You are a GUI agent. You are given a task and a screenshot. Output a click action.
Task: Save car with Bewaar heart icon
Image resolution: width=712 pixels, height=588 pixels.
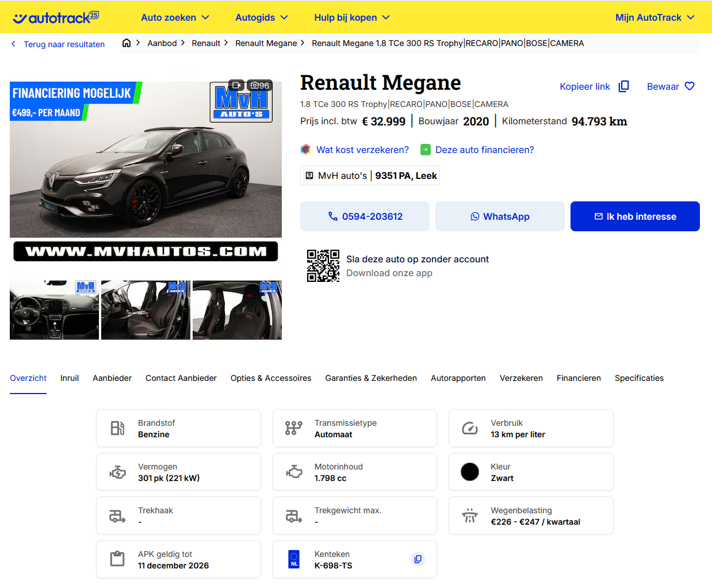tap(690, 86)
